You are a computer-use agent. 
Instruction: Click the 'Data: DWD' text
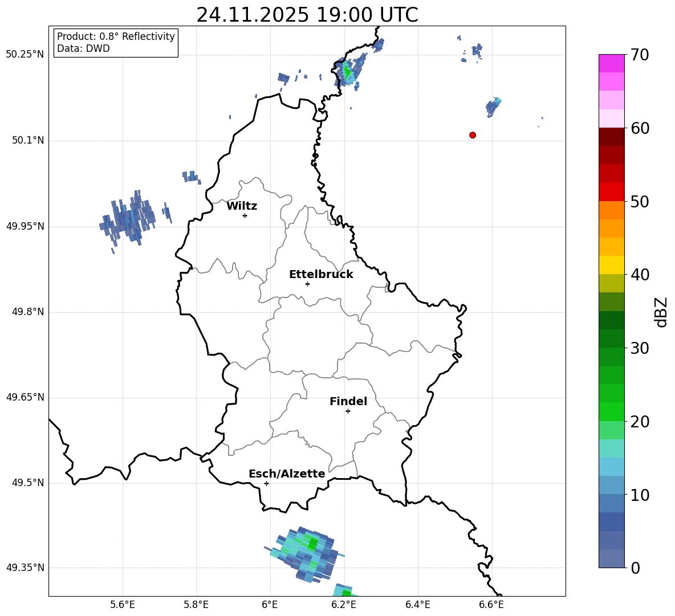tap(83, 48)
